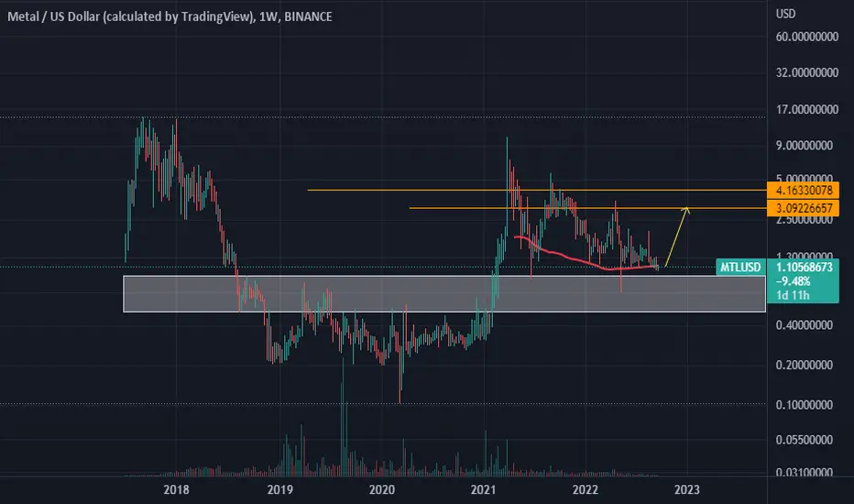This screenshot has width=854, height=504.
Task: Click the 2019 time axis label
Action: [280, 490]
